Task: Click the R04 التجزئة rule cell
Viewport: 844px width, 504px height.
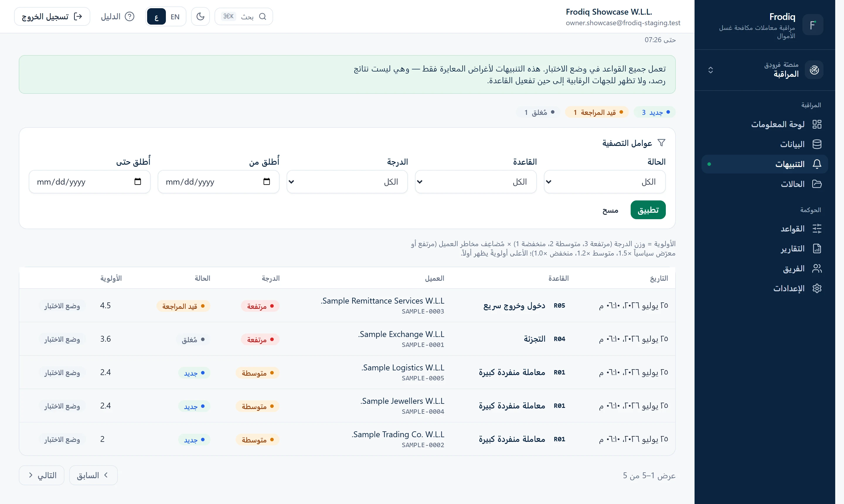Action: coord(544,339)
